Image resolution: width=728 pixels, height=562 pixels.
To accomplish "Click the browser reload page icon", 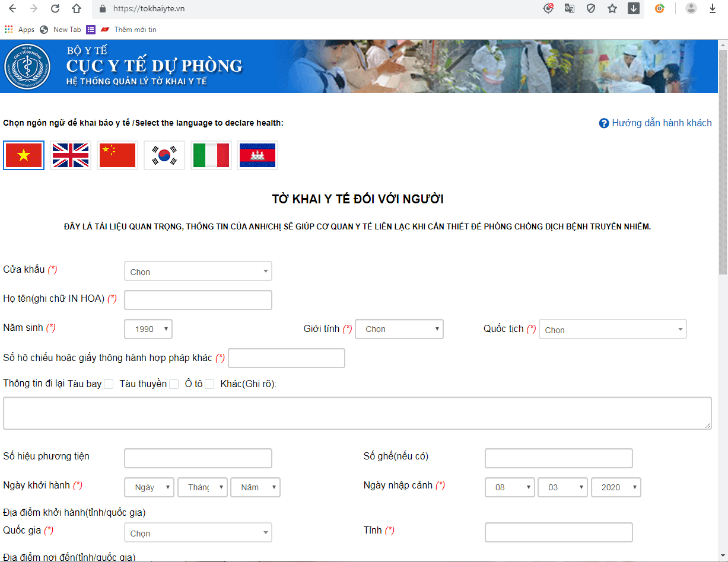I will tap(55, 9).
